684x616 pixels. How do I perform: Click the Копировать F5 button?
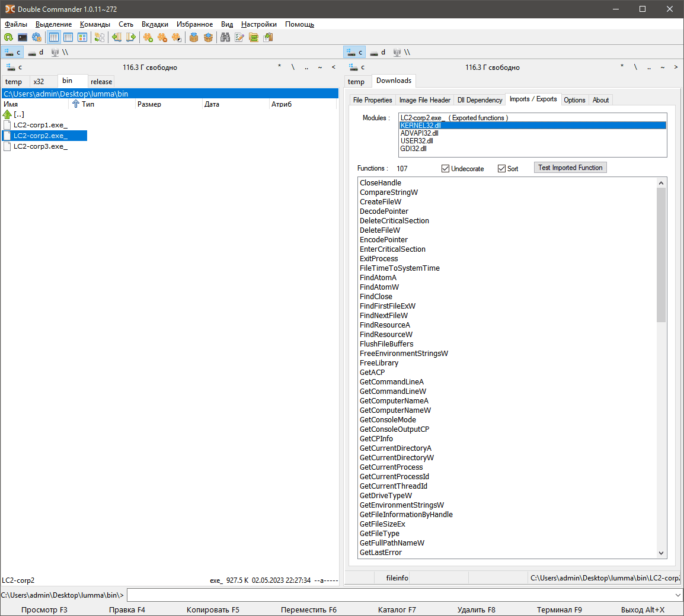(x=213, y=609)
